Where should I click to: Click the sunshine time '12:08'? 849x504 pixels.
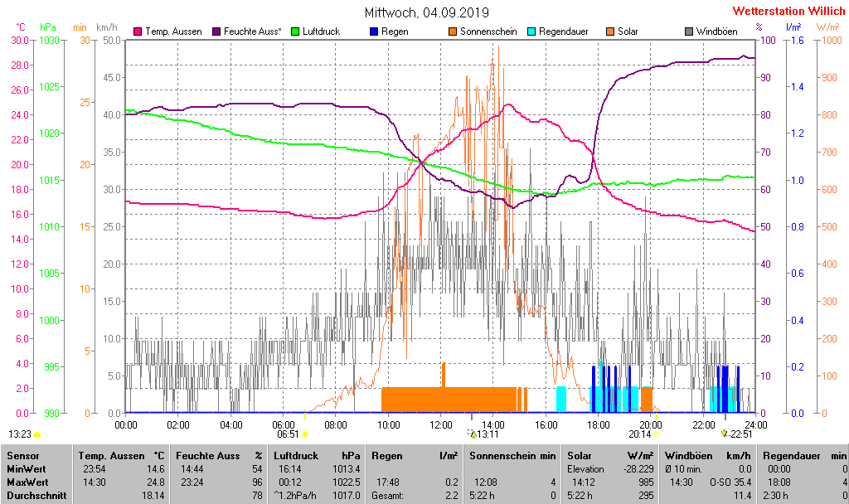point(485,482)
